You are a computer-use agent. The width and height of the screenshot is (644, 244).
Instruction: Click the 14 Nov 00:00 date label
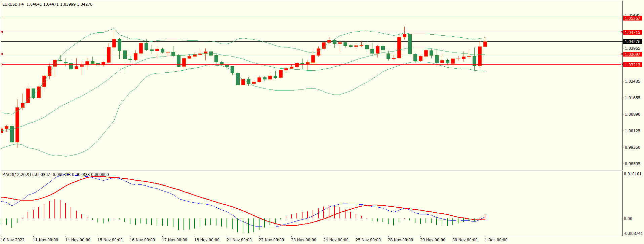78,240
